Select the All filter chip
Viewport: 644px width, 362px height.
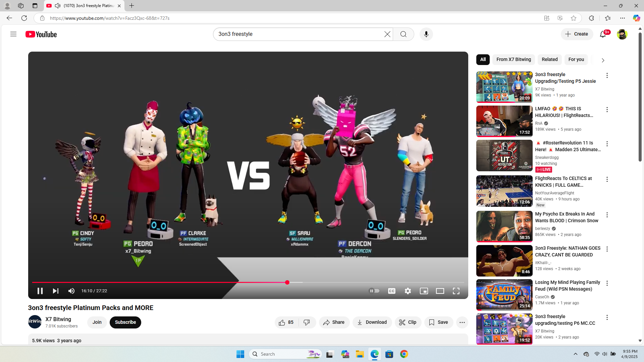click(483, 60)
